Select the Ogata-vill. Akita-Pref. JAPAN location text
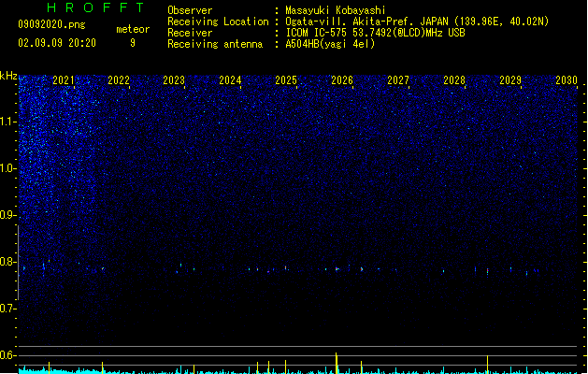This screenshot has width=588, height=374. (417, 22)
